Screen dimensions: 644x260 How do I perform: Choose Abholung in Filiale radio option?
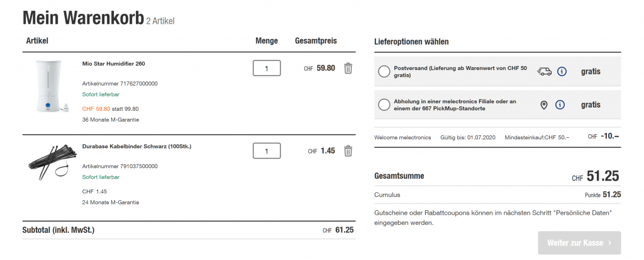click(x=384, y=105)
